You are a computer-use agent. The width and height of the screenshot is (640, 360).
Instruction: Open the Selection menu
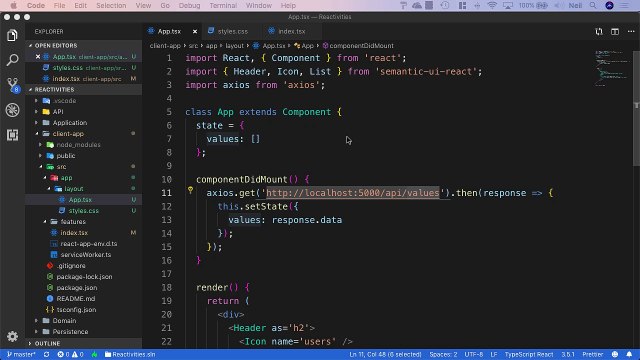(x=111, y=5)
